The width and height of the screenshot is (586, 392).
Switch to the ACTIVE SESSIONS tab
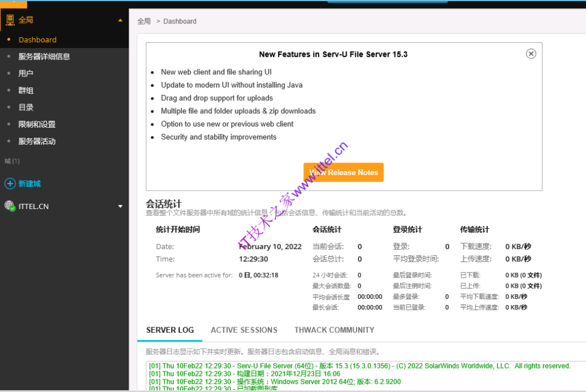click(244, 330)
